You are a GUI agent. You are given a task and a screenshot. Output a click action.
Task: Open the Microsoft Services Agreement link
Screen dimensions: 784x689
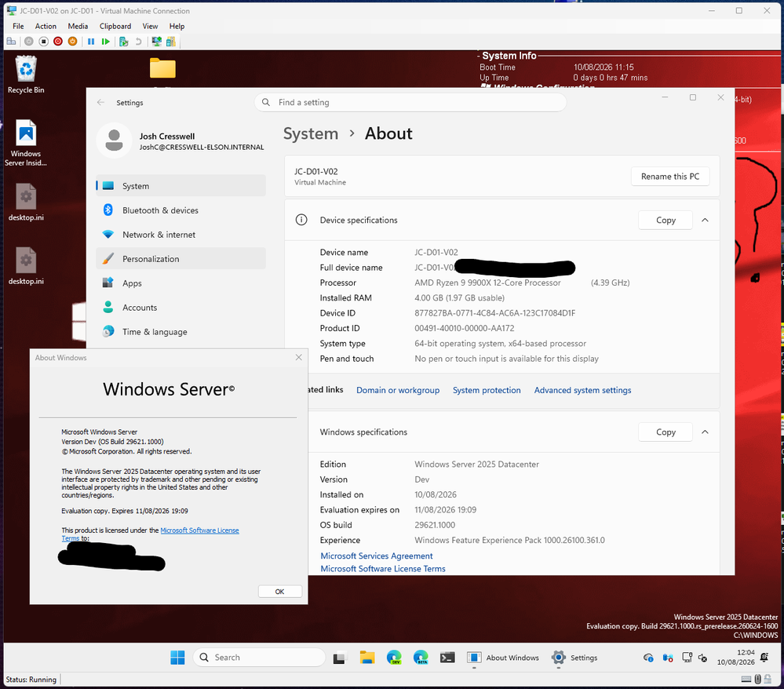click(377, 556)
